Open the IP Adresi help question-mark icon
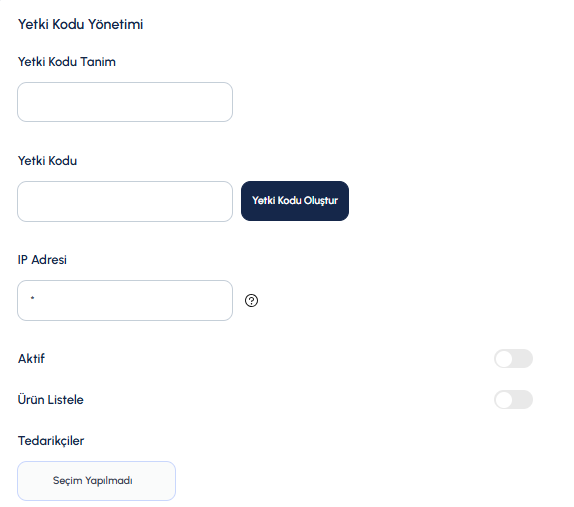The height and width of the screenshot is (507, 574). (251, 301)
